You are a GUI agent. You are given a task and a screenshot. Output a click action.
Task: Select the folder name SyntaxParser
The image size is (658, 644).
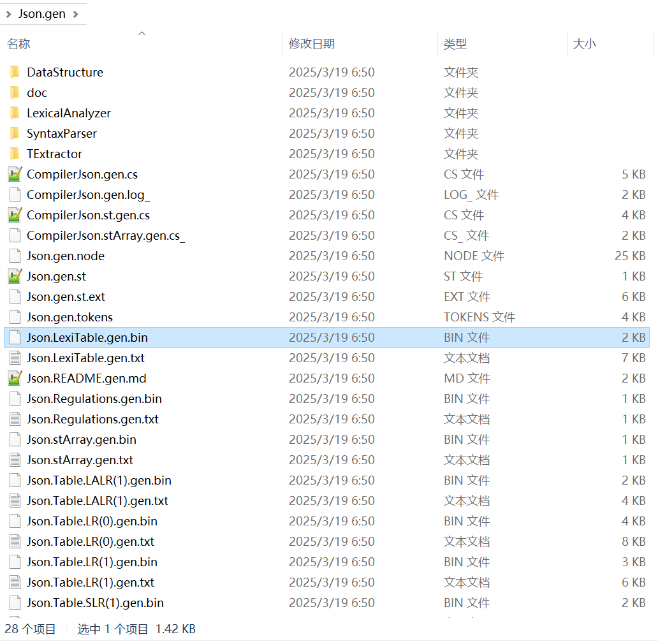tap(62, 134)
